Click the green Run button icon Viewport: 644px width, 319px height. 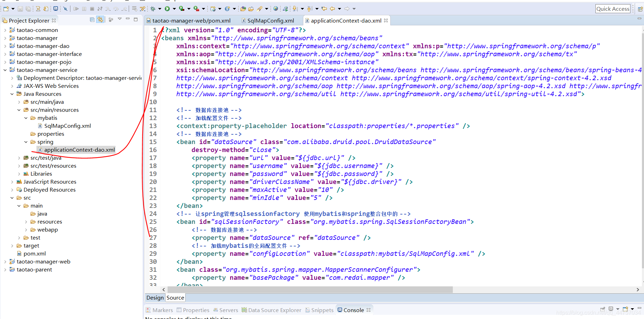coord(167,9)
